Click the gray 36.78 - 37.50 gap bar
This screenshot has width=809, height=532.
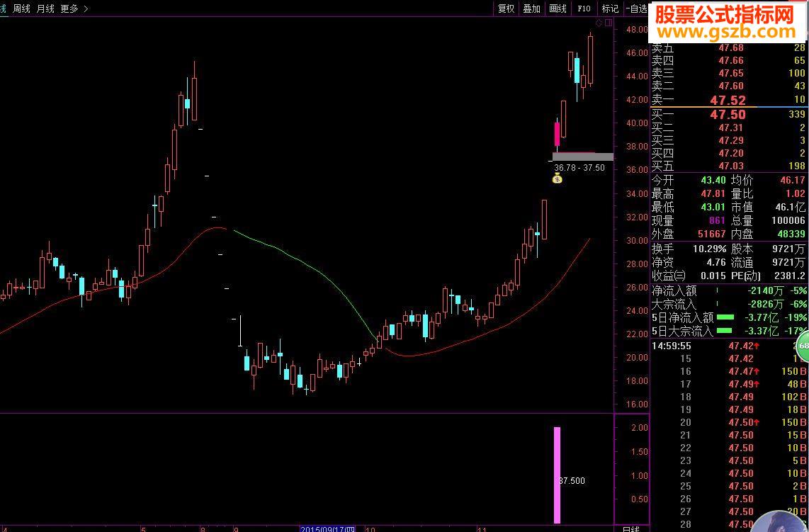click(583, 157)
